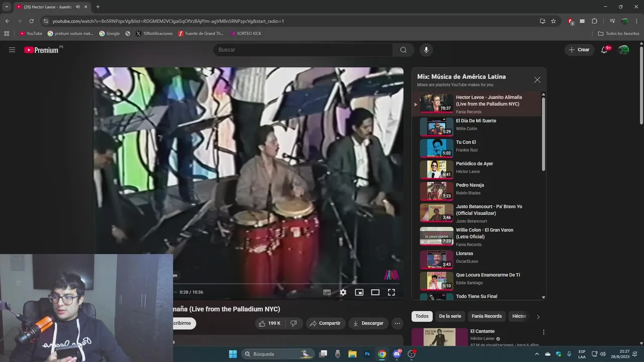This screenshot has height=362, width=644.
Task: Show hidden system tray icons
Action: coord(537,354)
